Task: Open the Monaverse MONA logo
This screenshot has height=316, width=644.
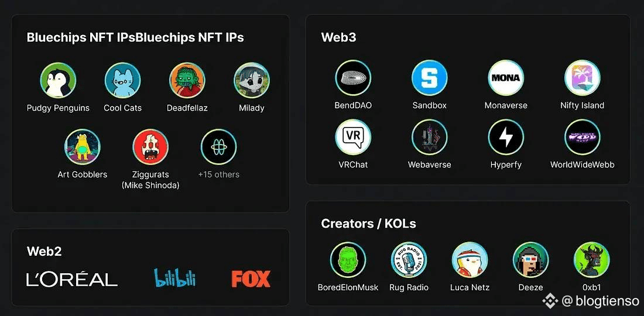Action: tap(506, 78)
